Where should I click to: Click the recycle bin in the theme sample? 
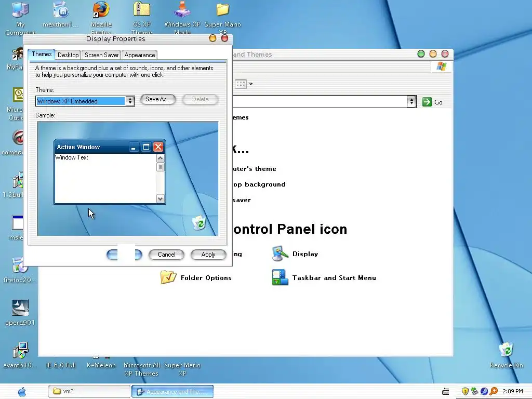tap(199, 222)
